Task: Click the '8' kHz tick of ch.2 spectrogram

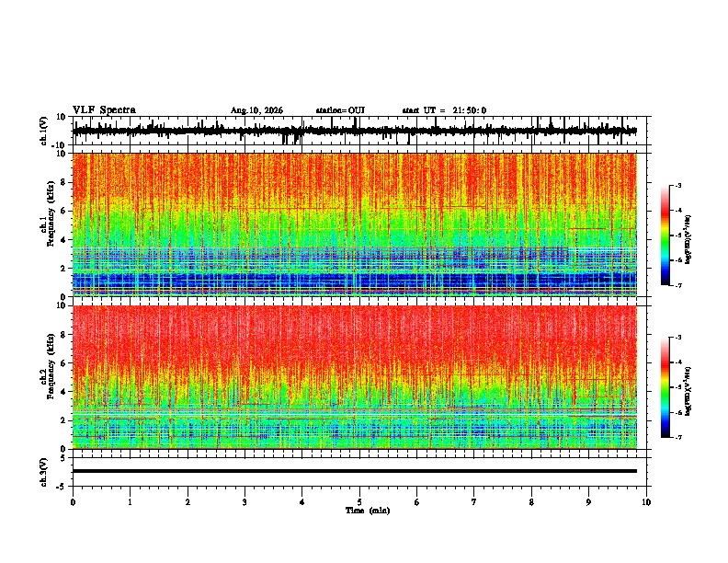Action: pos(63,335)
